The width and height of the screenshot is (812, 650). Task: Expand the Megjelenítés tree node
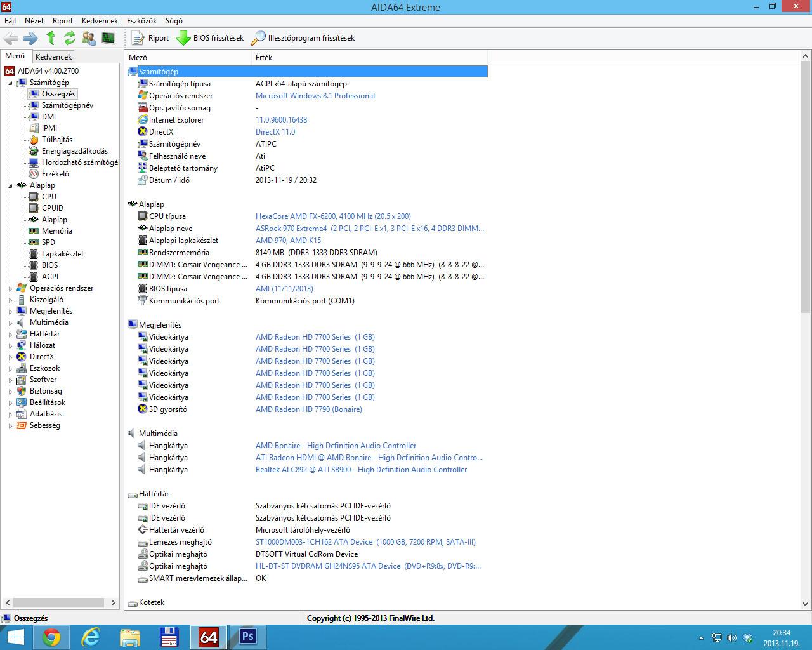pos(10,311)
